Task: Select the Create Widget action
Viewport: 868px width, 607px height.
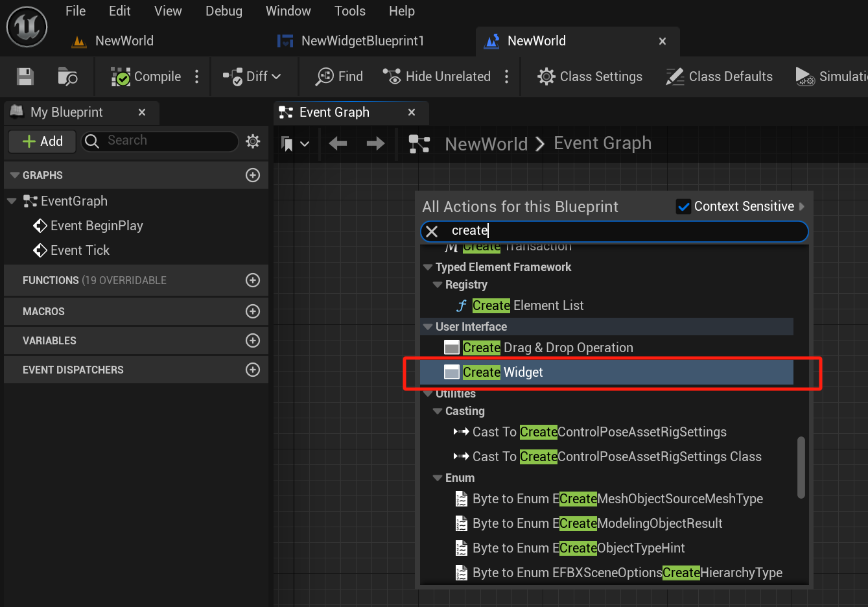Action: click(607, 372)
